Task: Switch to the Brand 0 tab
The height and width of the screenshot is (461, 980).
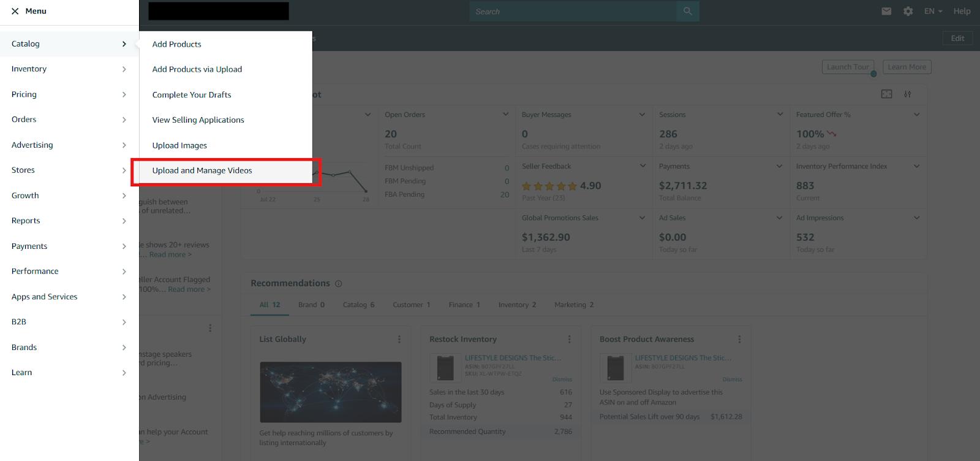Action: 311,305
